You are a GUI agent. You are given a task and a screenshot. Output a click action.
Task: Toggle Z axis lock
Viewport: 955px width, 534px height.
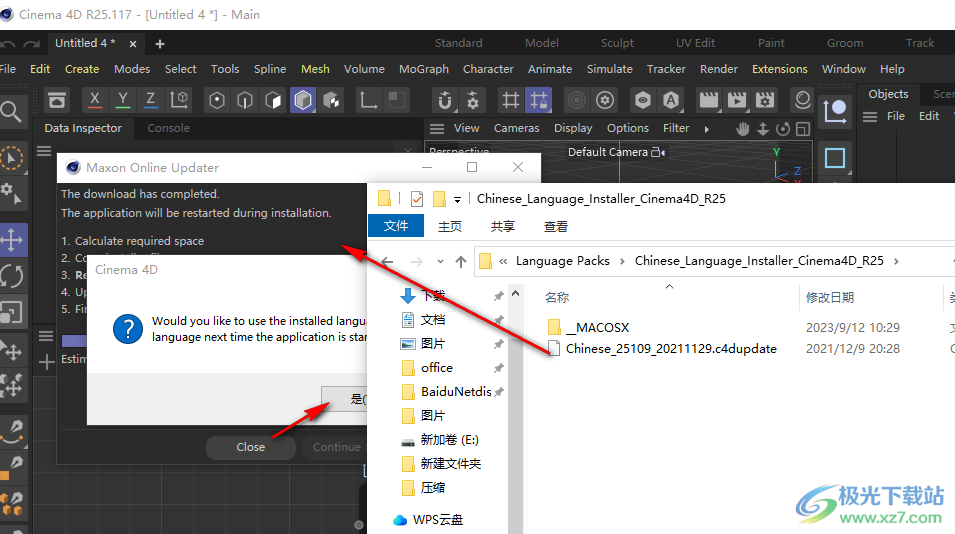tap(150, 100)
